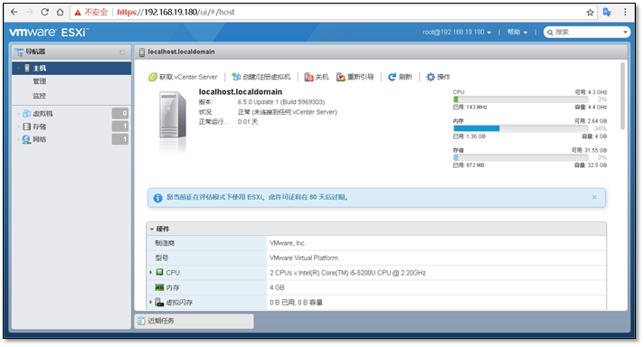Bookmark this page with the star icon

[x=591, y=13]
